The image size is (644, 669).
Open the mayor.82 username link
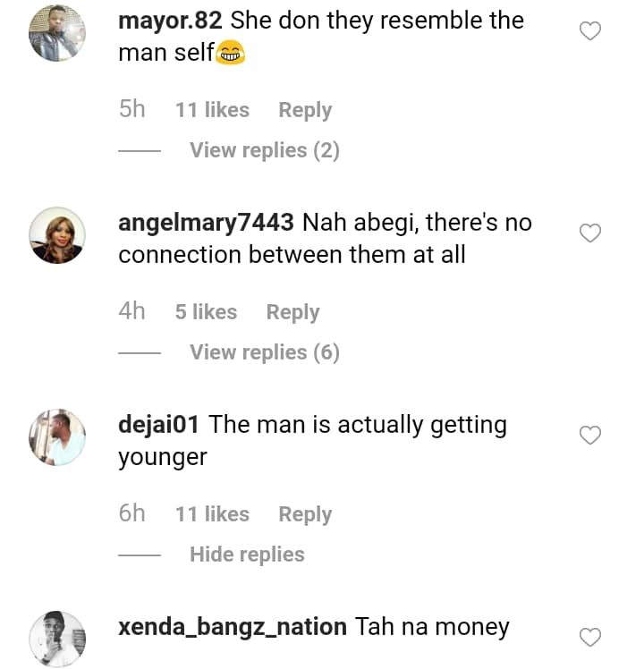170,21
